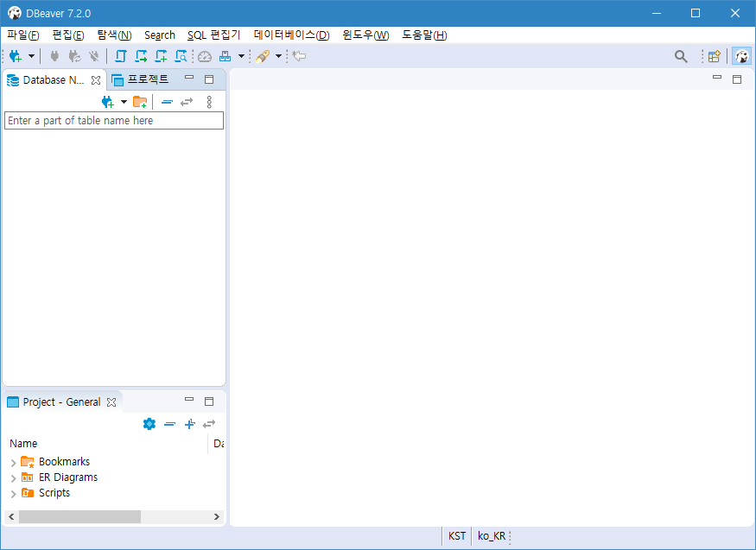756x550 pixels.
Task: Click the Expand All plus icon in Project panel
Action: pos(190,424)
